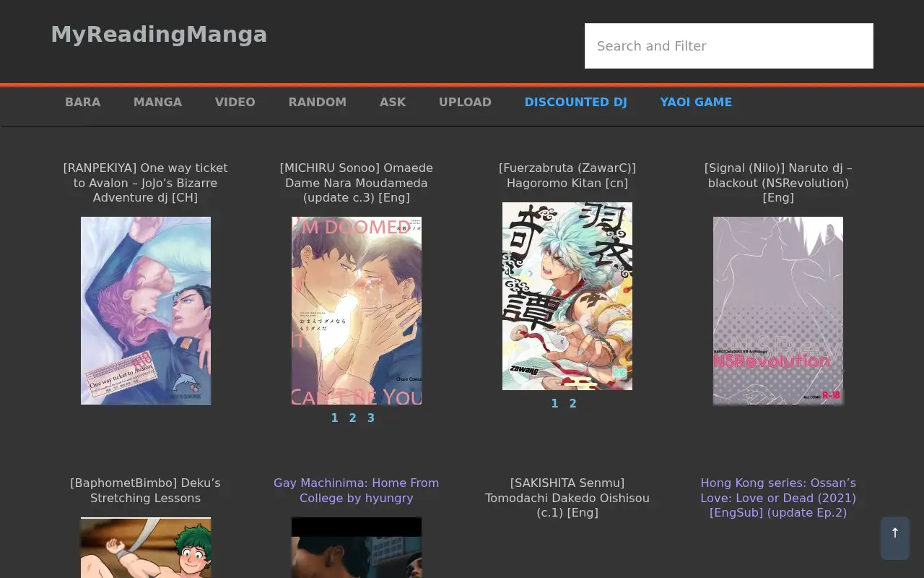Viewport: 924px width, 578px height.
Task: Open the One way ticket to Avalon title
Action: tap(146, 183)
